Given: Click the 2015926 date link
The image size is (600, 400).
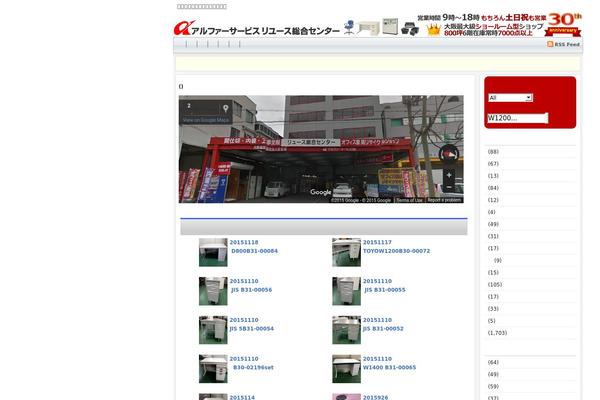Looking at the screenshot, I should [x=375, y=397].
